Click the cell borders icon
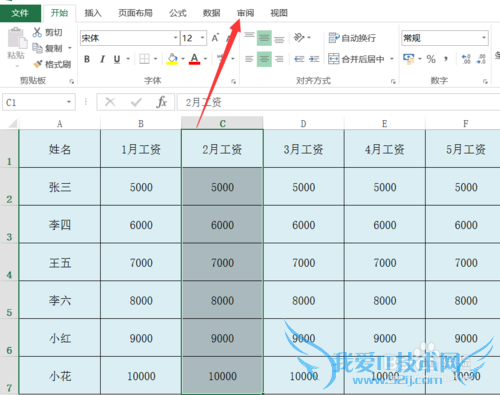The width and height of the screenshot is (500, 395). click(x=144, y=59)
